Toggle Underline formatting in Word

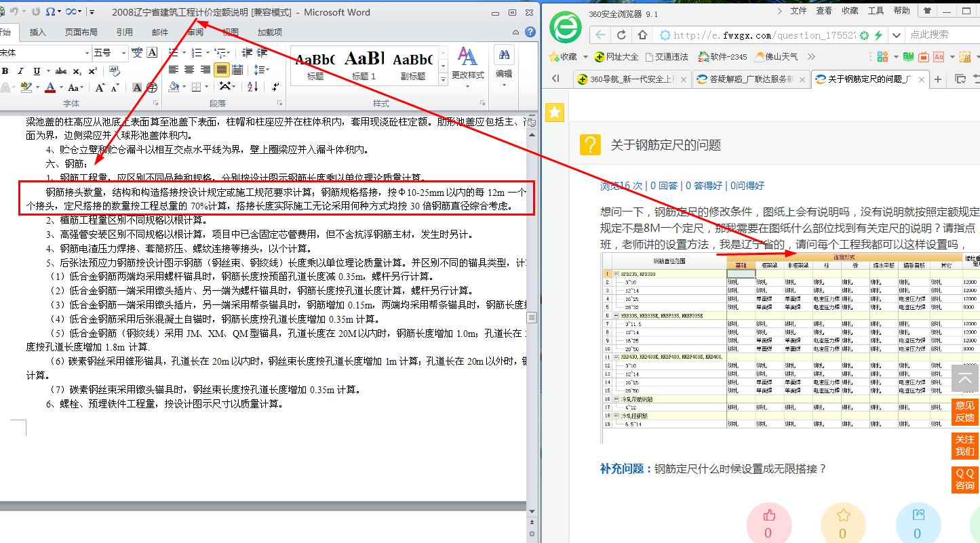coord(37,71)
